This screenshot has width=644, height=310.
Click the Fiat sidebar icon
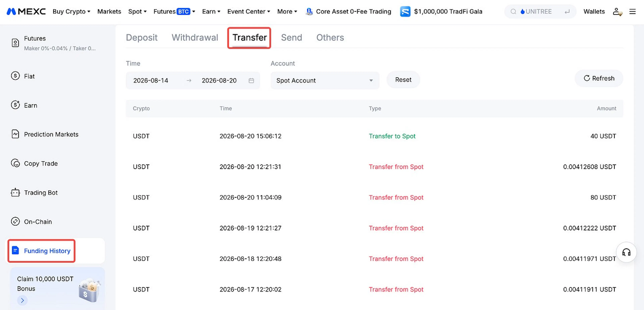[x=15, y=76]
